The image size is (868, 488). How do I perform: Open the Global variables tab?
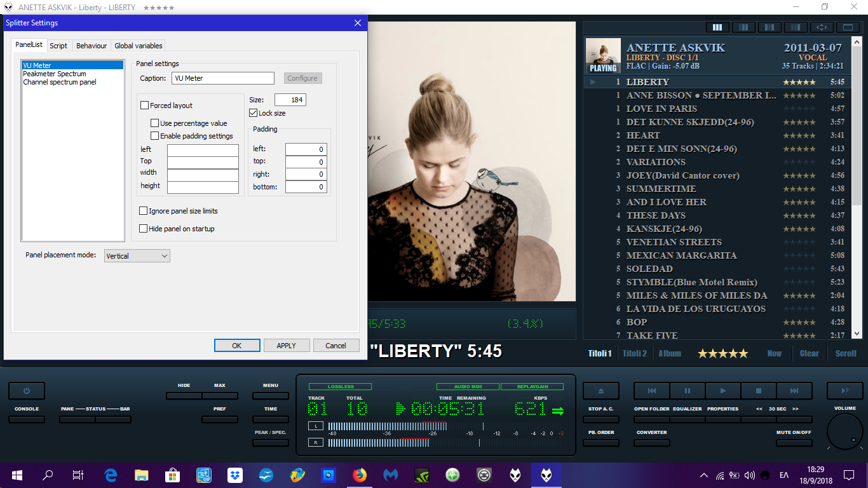[139, 46]
